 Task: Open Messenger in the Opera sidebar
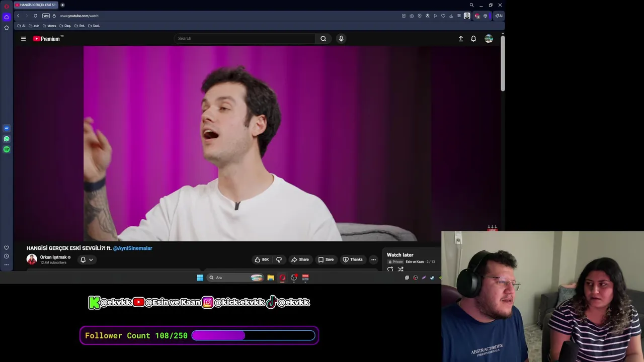pyautogui.click(x=7, y=128)
